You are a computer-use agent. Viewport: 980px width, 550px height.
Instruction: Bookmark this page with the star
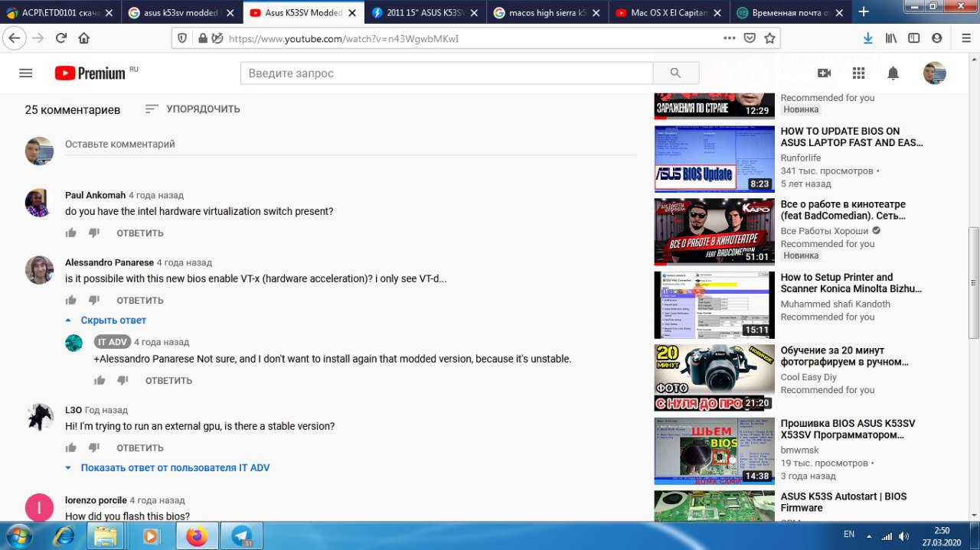pos(769,38)
